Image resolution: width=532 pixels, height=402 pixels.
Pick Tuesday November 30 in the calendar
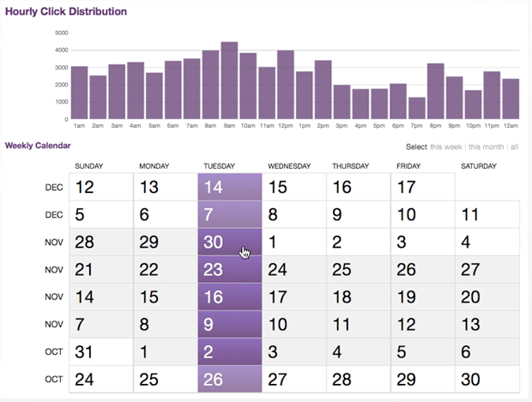coord(229,243)
